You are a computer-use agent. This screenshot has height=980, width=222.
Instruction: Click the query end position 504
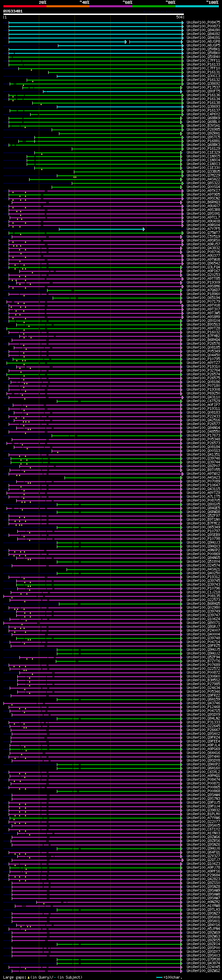179,17
